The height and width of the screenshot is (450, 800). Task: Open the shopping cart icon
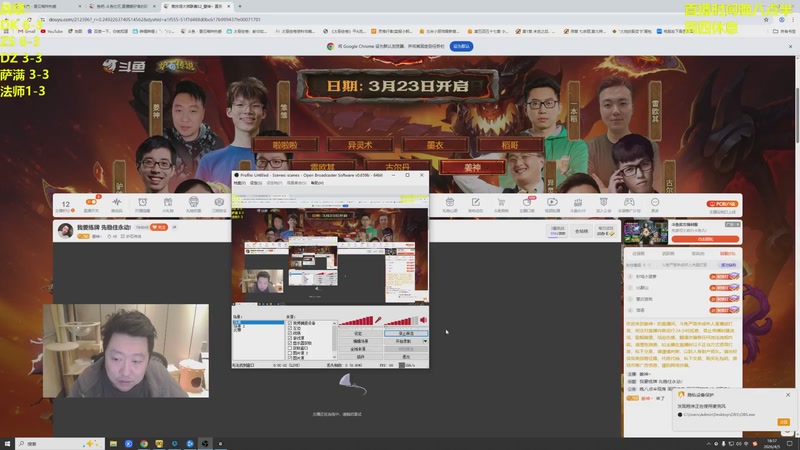coord(501,202)
